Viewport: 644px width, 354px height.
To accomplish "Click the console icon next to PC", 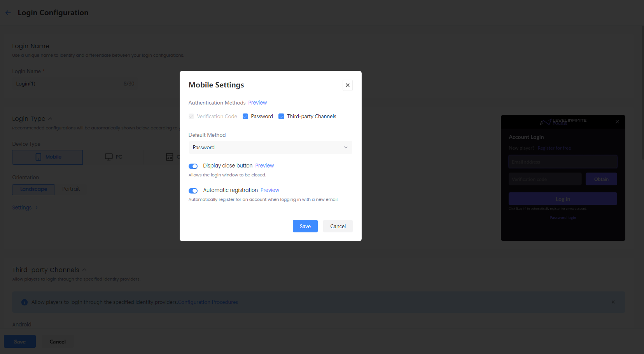I will point(170,157).
